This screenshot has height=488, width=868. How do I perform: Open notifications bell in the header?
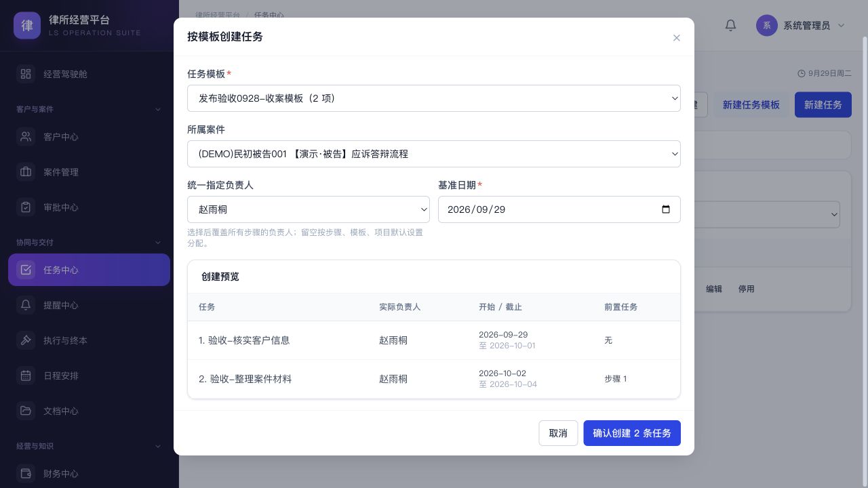tap(730, 26)
